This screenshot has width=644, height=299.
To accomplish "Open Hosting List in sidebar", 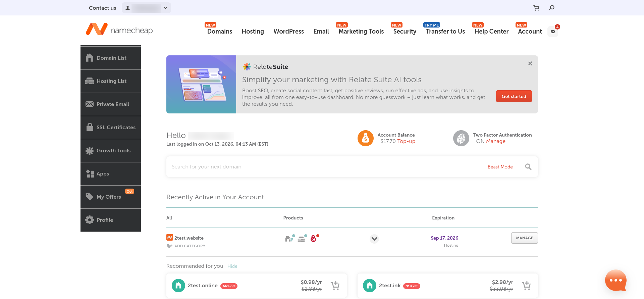I will pos(111,81).
